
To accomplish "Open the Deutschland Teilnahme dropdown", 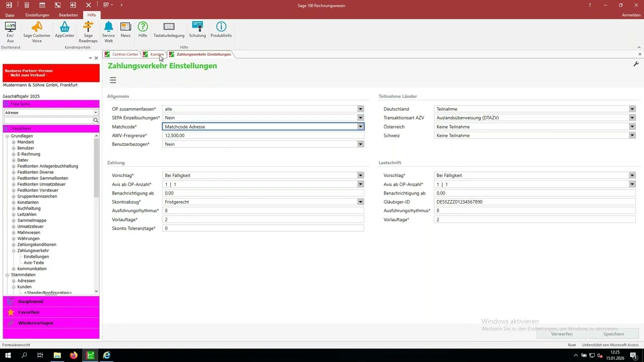I will [632, 109].
